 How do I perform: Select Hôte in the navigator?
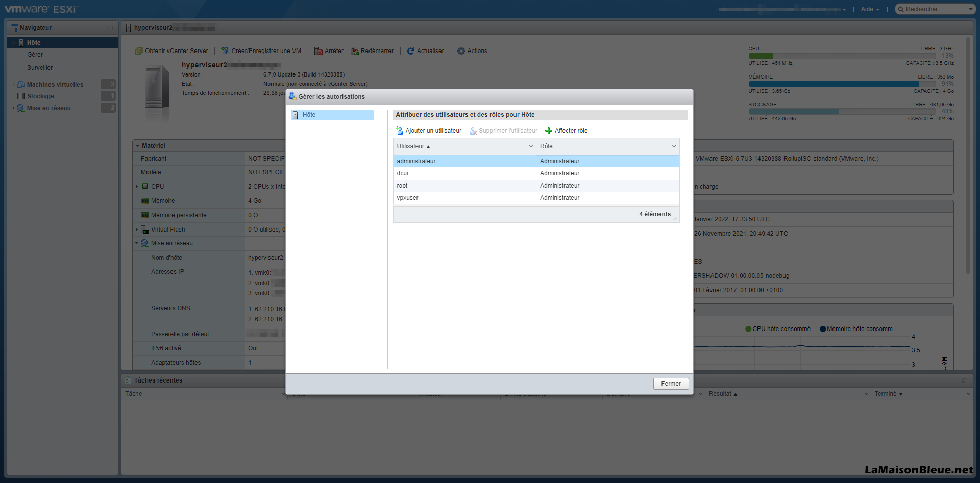63,43
